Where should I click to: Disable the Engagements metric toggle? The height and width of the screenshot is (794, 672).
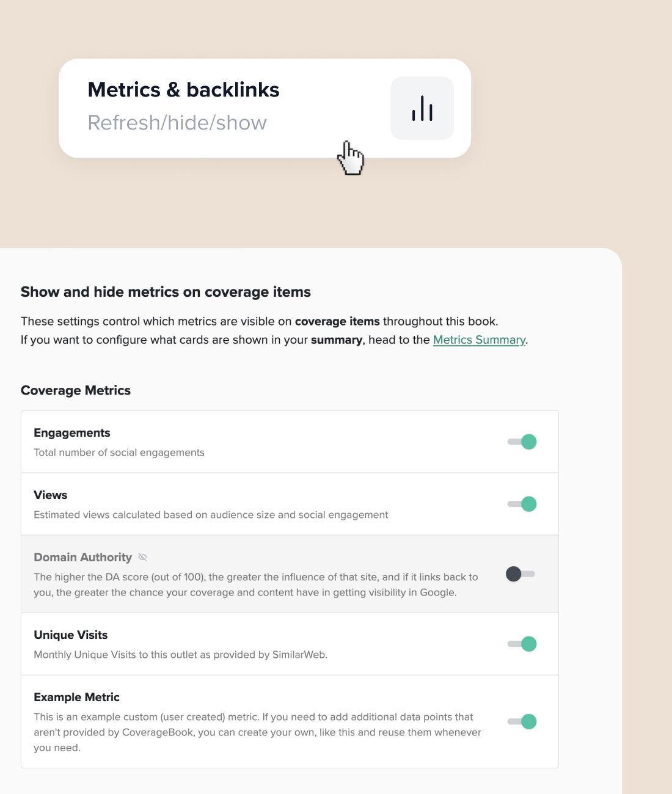click(x=522, y=442)
